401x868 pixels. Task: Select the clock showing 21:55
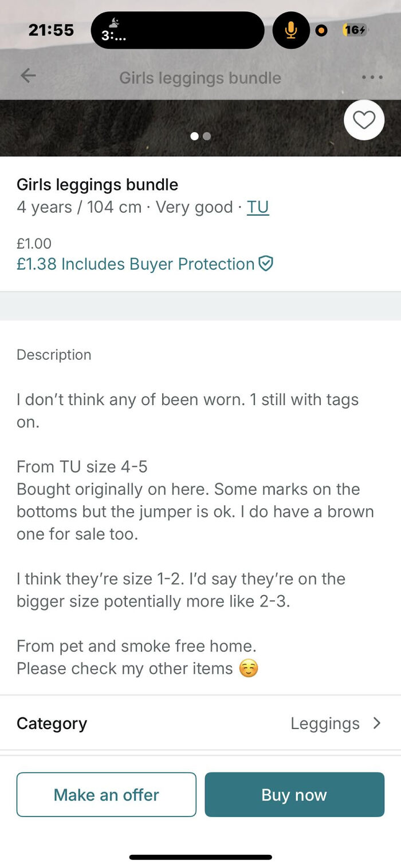click(51, 30)
